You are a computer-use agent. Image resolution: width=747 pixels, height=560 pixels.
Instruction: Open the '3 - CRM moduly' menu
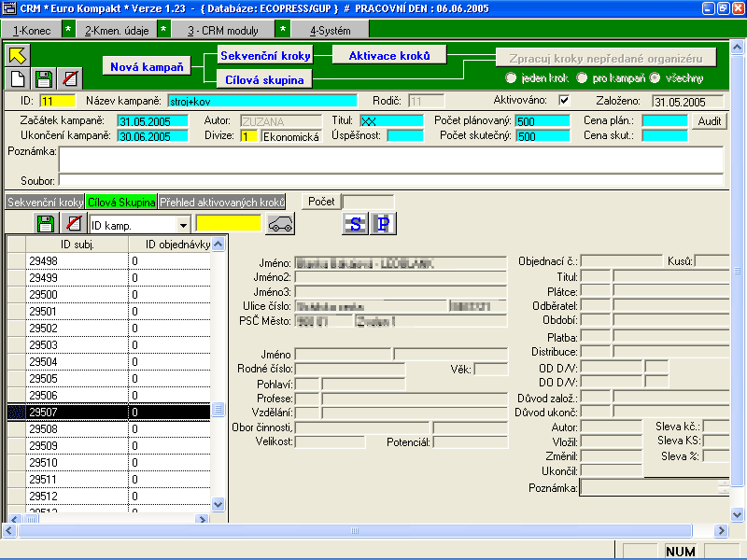pos(222,30)
